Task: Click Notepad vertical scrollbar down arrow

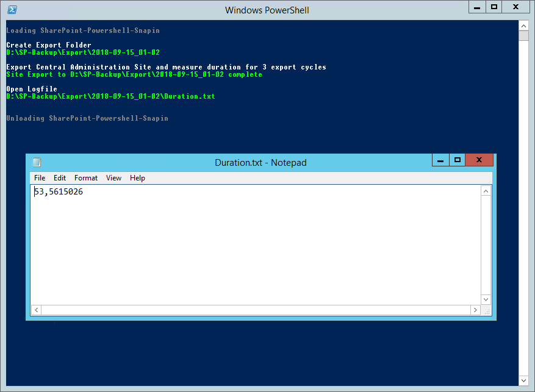Action: coord(486,299)
